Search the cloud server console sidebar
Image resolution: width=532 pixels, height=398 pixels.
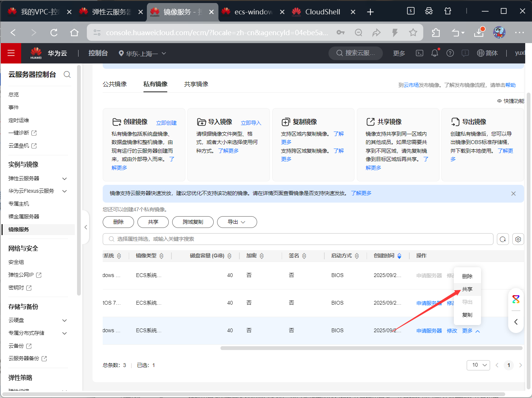(x=67, y=74)
